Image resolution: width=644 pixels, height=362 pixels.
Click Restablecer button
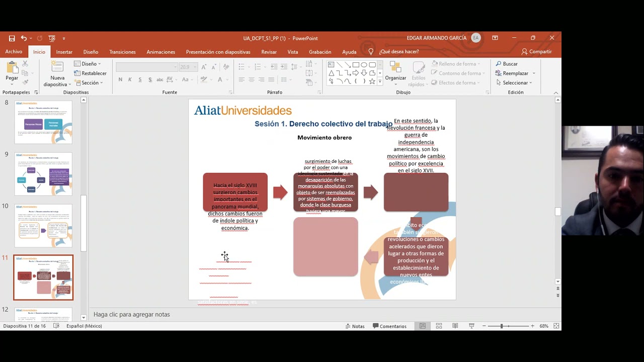[x=91, y=73]
